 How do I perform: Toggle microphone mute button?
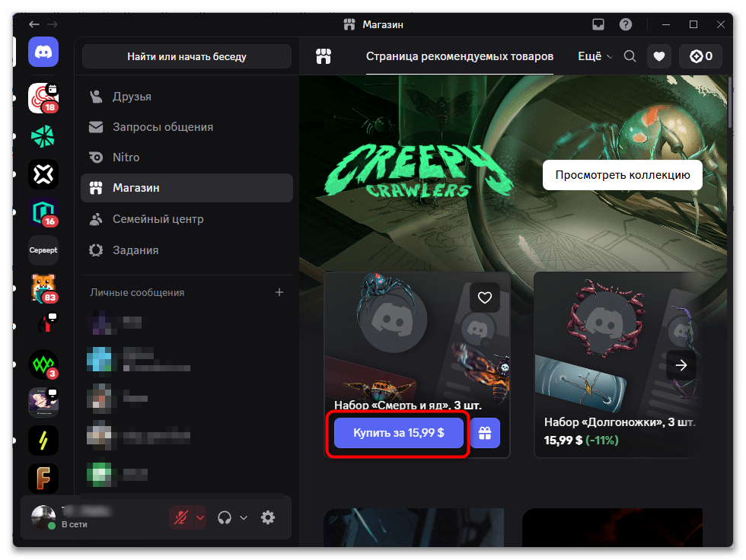[181, 517]
